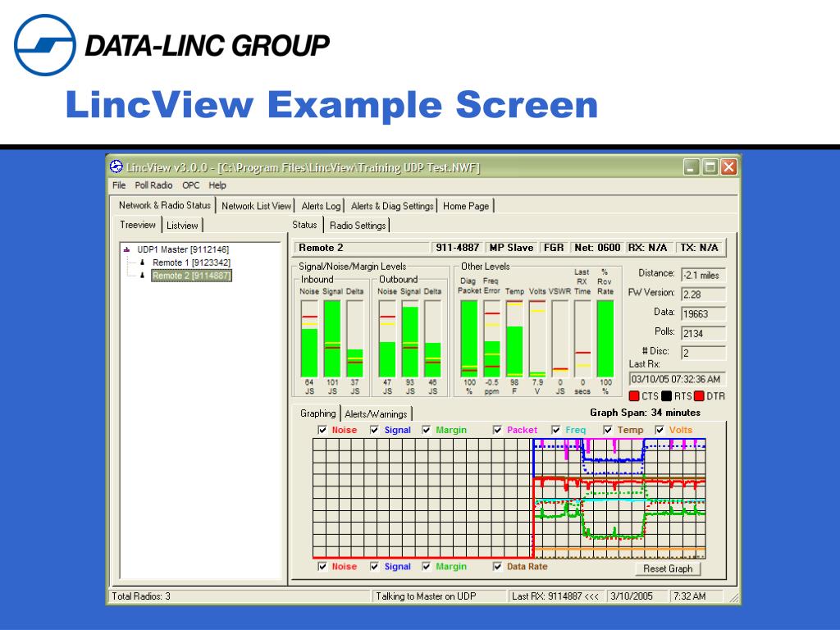840x630 pixels.
Task: Toggle the Packet graph checkbox
Action: (x=497, y=430)
